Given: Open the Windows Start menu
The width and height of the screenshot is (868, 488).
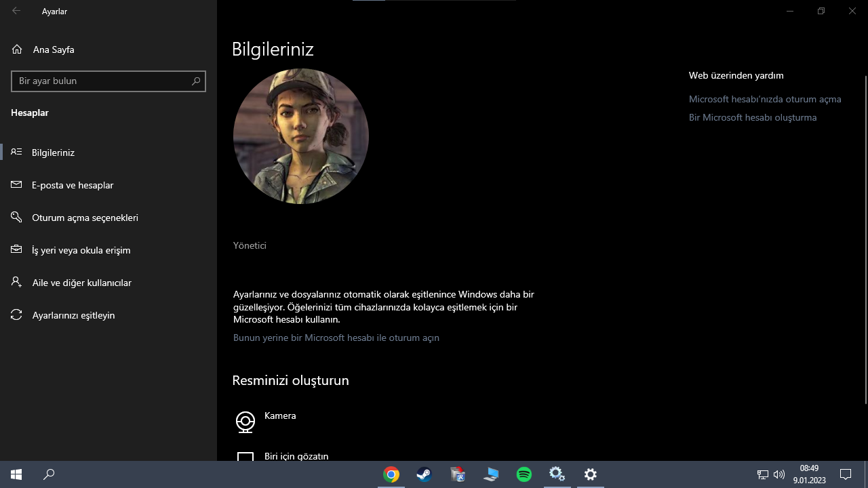Looking at the screenshot, I should 16,474.
